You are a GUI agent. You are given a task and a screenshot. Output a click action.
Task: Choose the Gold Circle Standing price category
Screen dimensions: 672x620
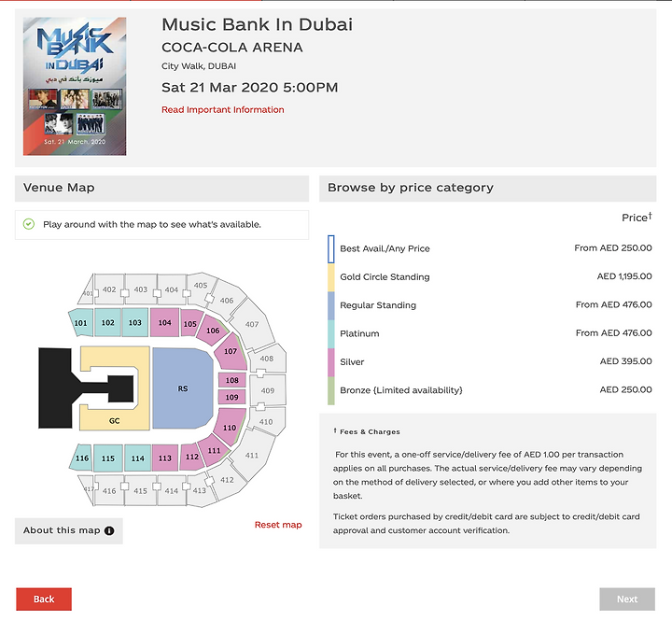tap(489, 277)
